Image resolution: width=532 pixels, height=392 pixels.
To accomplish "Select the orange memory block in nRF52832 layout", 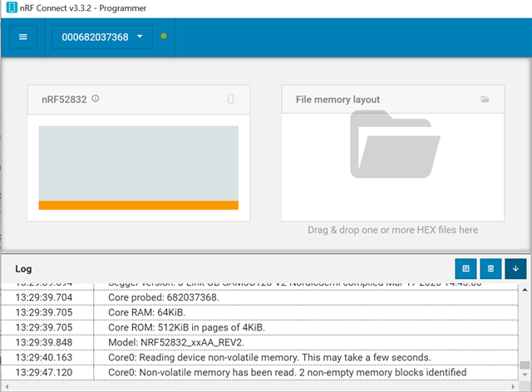I will point(139,205).
